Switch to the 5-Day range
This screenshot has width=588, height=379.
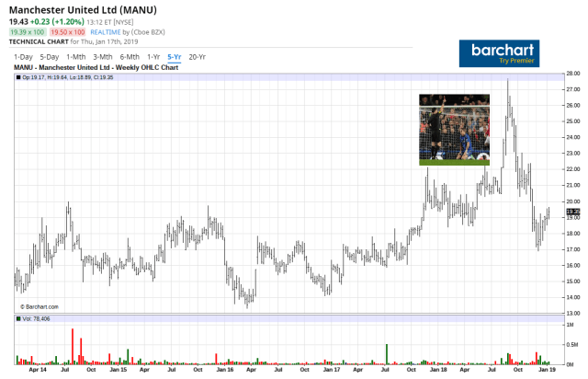pos(50,57)
